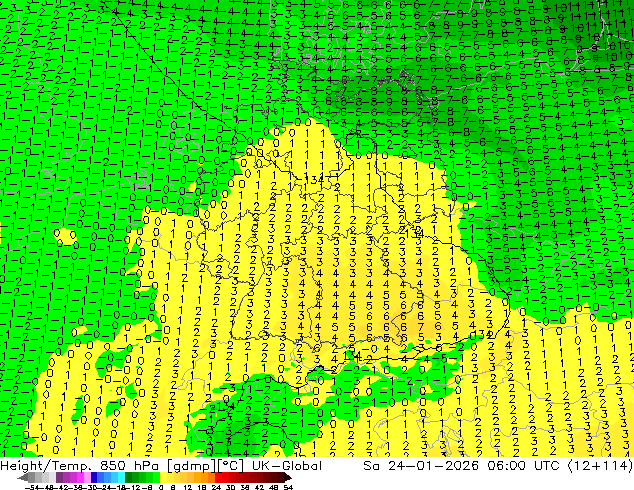Click the "54" legend scale label

pyautogui.click(x=288, y=488)
